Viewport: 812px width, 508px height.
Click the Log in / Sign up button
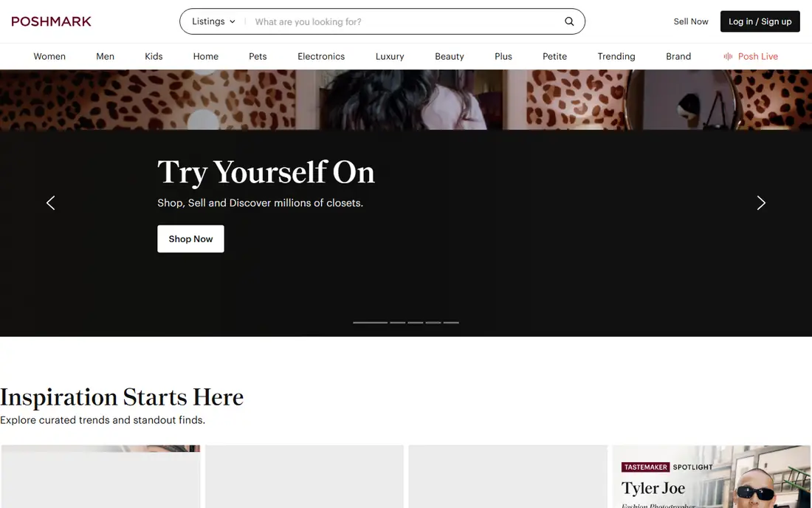[760, 21]
